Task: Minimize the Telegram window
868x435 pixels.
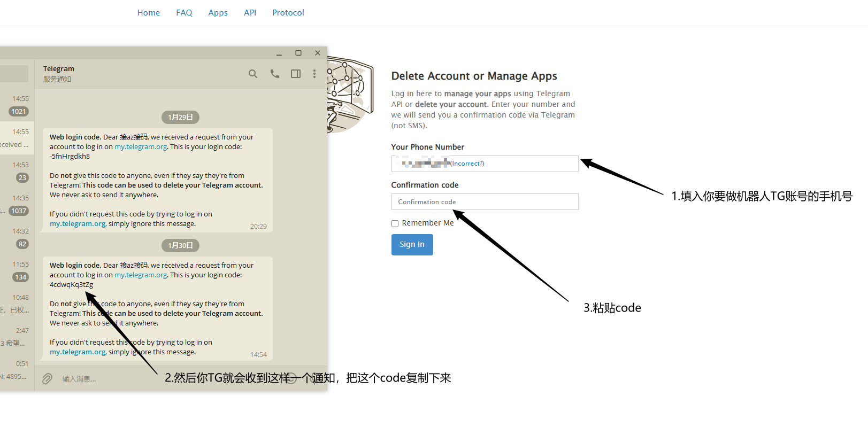Action: tap(279, 53)
